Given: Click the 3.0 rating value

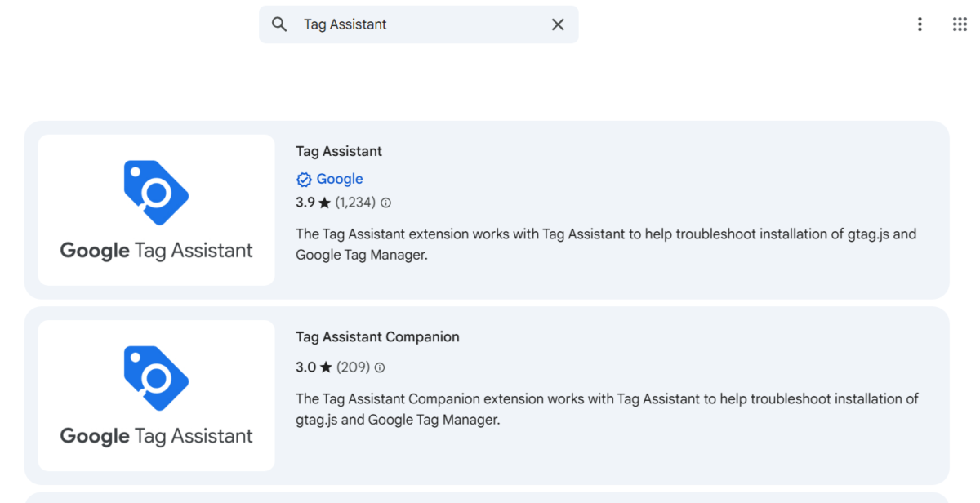Looking at the screenshot, I should point(306,367).
